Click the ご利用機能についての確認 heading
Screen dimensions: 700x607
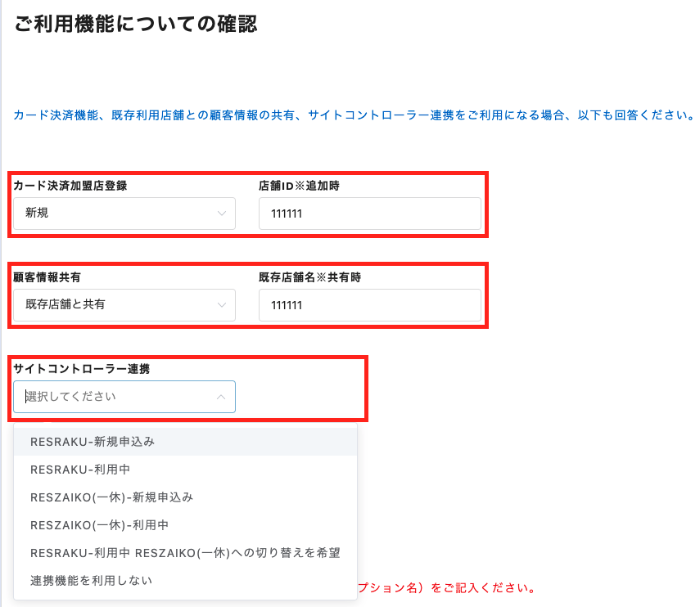point(136,25)
